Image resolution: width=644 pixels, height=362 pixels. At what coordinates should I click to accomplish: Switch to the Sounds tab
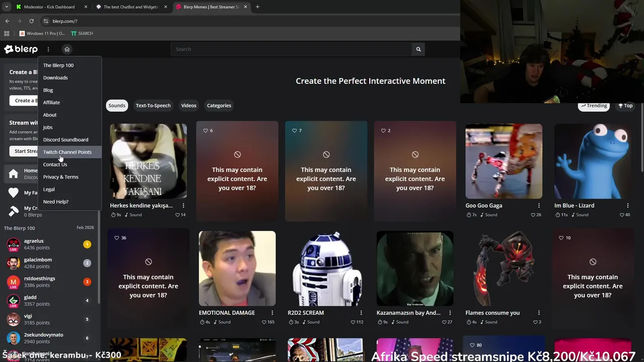click(x=117, y=106)
